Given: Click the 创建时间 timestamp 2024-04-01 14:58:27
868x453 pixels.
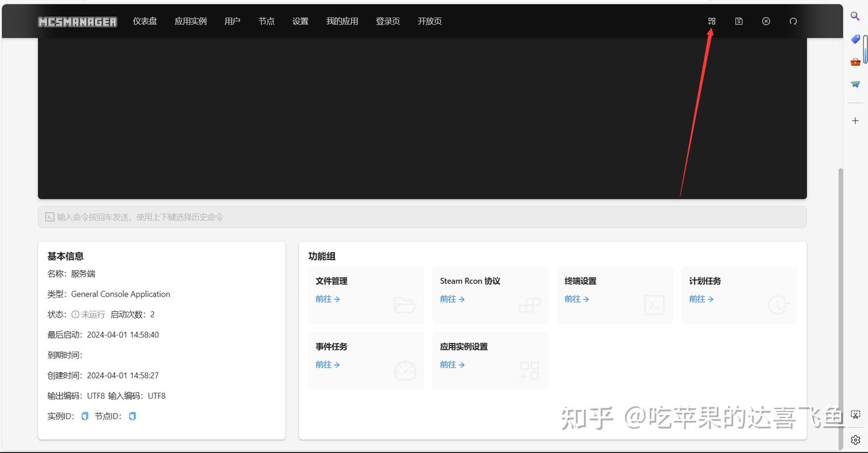Looking at the screenshot, I should [x=123, y=375].
